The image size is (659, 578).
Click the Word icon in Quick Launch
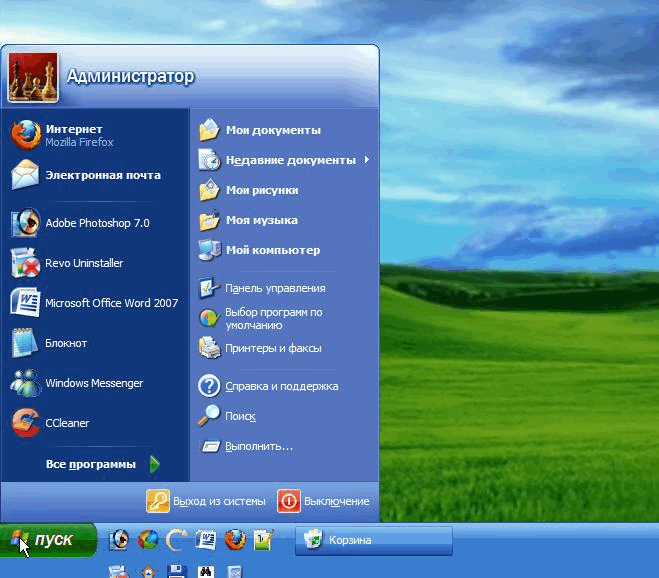coord(206,540)
